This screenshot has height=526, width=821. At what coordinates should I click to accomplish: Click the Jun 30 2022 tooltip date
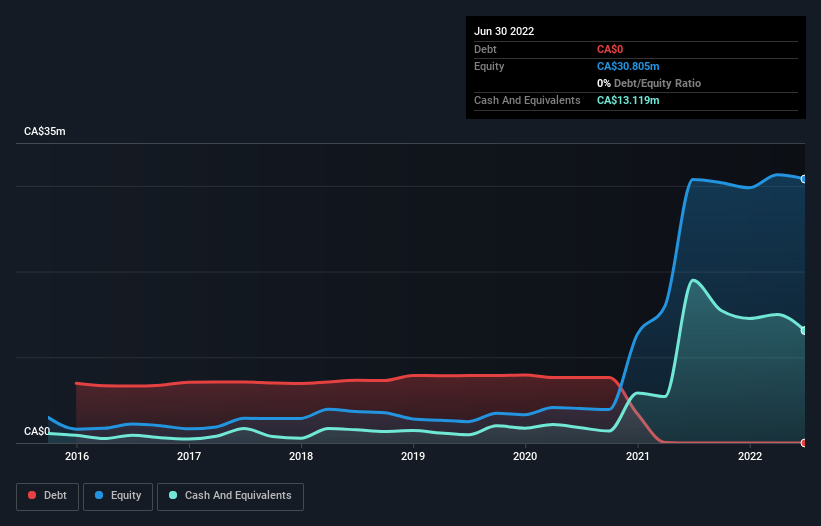click(504, 31)
